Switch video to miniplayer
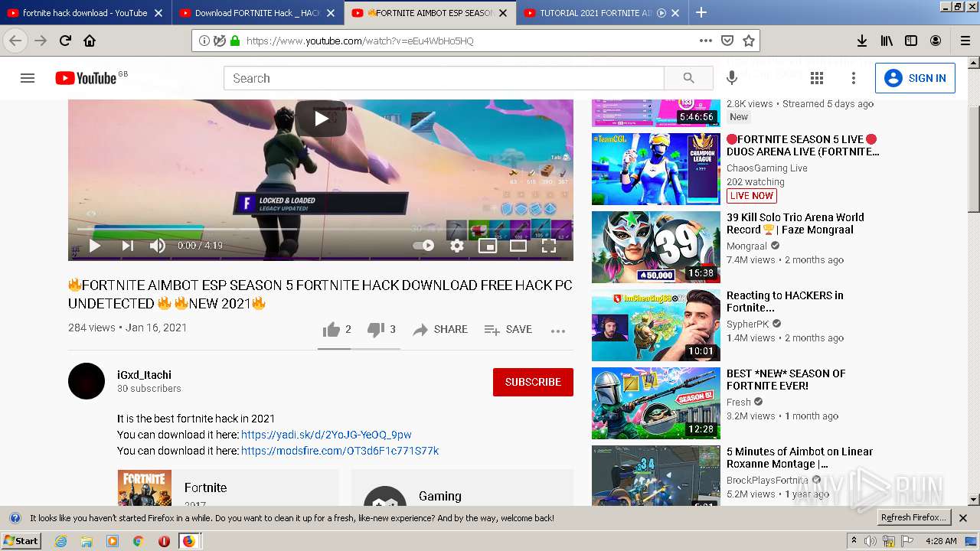Screen dimensions: 980x551 pos(488,246)
